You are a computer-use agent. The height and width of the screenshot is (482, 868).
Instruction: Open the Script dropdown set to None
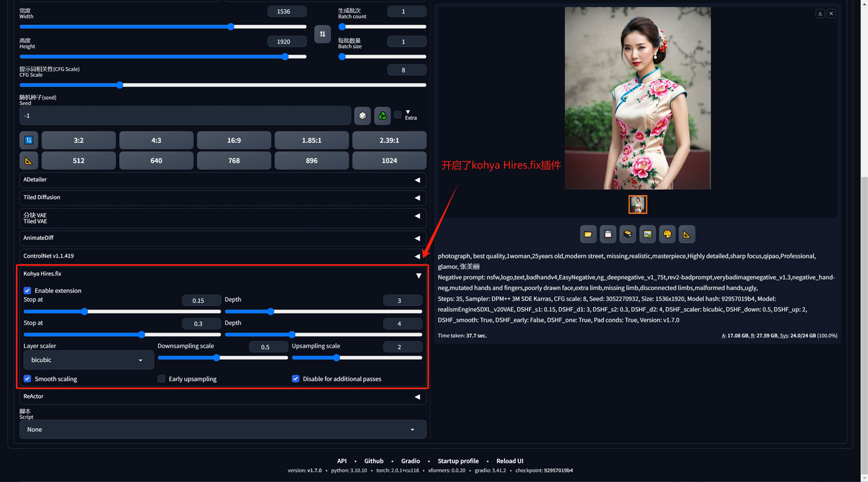coord(223,429)
